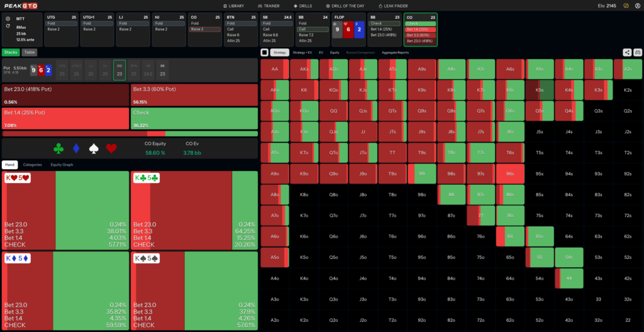Open the settings gear beside MTT
Screen dimensions: 644x332
point(8,19)
